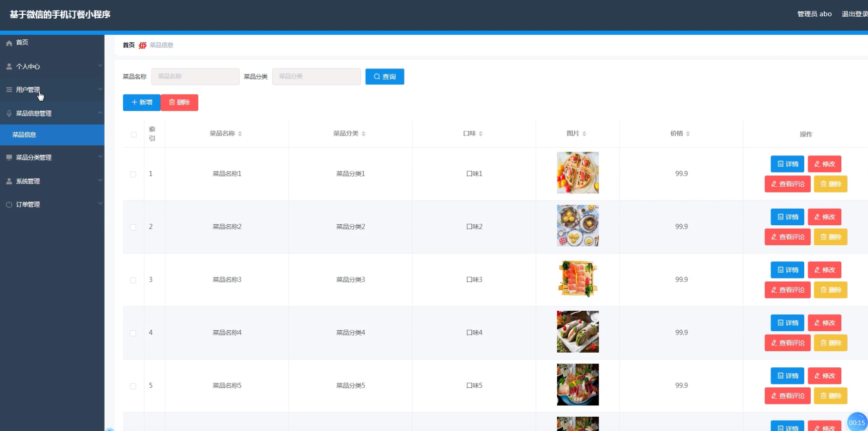Viewport: 868px width, 431px height.
Task: Click the 菜品分类管理 sidebar icon
Action: [9, 157]
